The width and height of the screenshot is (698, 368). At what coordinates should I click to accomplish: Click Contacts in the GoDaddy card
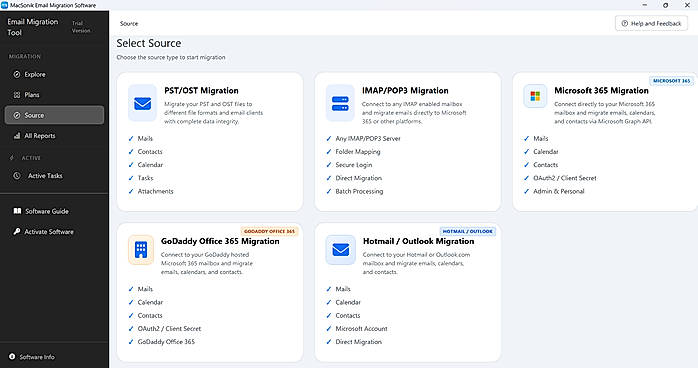(x=150, y=315)
